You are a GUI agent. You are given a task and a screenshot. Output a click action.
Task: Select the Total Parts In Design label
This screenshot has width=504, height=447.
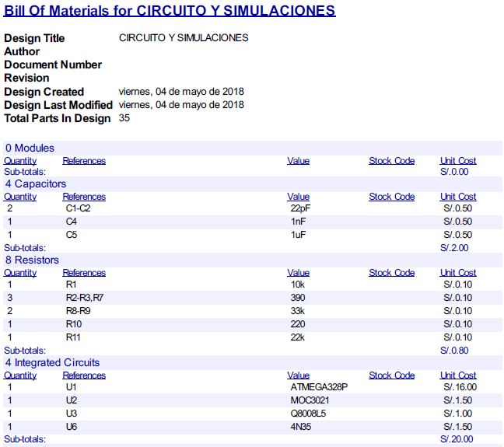point(58,118)
